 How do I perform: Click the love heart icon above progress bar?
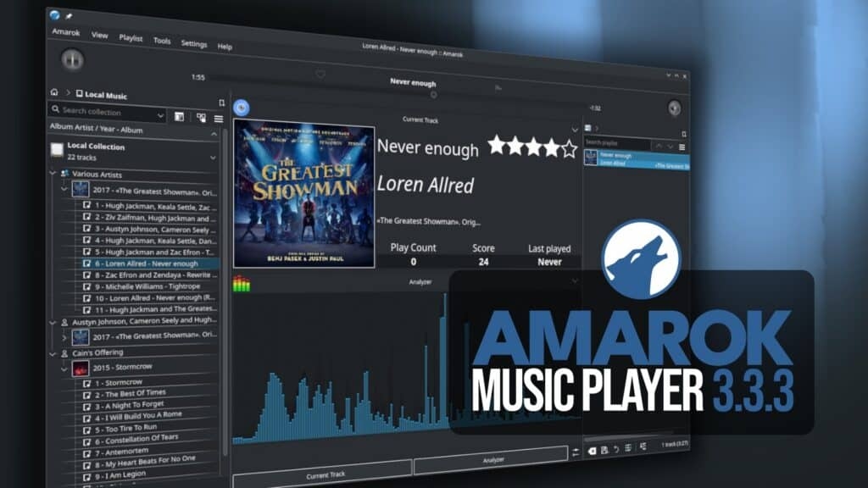click(320, 74)
